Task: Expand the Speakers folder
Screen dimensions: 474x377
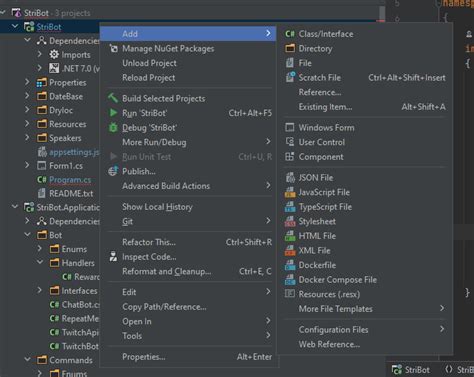Action: point(27,138)
